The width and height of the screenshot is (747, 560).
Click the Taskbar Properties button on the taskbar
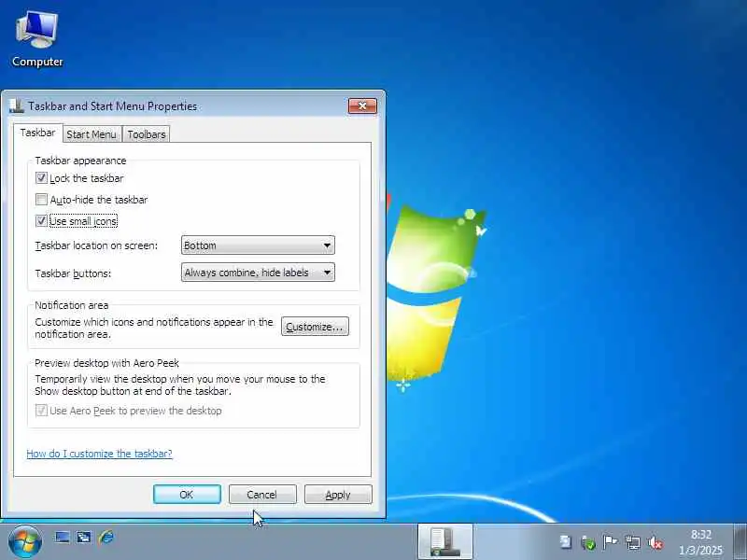tap(445, 541)
